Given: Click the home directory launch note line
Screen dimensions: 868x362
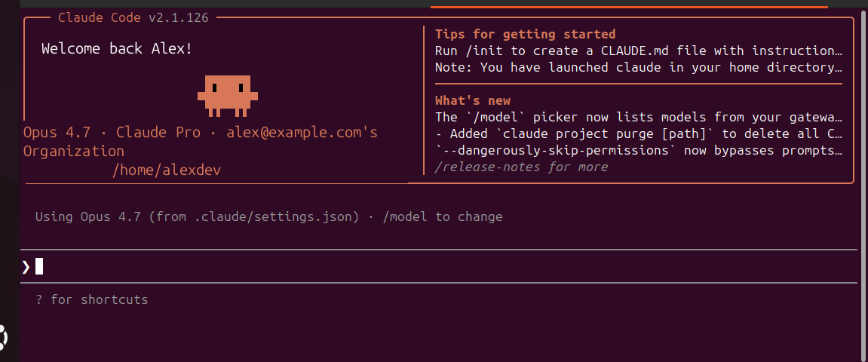Looking at the screenshot, I should [x=639, y=68].
